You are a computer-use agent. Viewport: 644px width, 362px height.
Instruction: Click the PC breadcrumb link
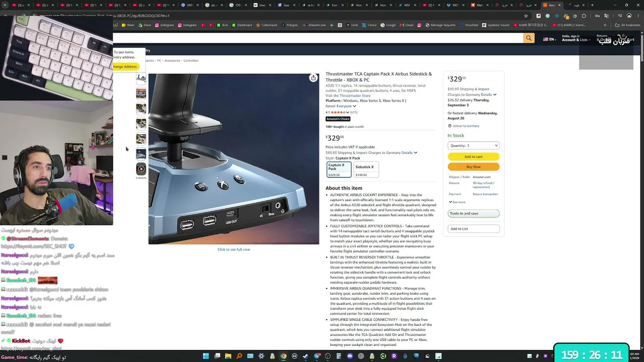(x=159, y=61)
